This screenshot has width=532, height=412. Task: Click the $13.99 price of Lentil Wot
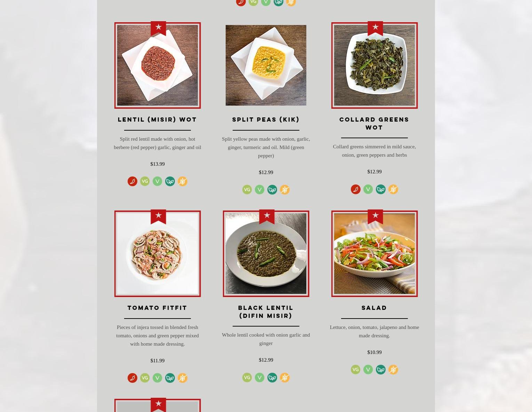coord(158,164)
